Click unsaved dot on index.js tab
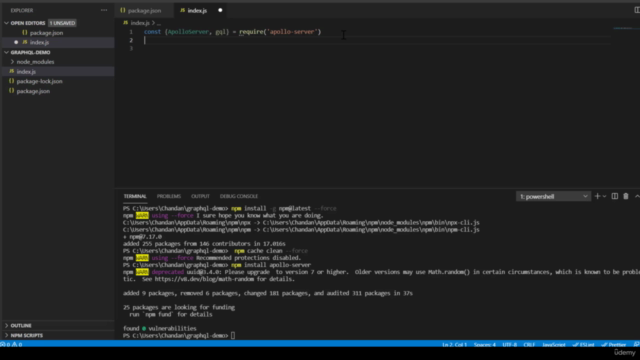640x360 pixels. point(220,10)
